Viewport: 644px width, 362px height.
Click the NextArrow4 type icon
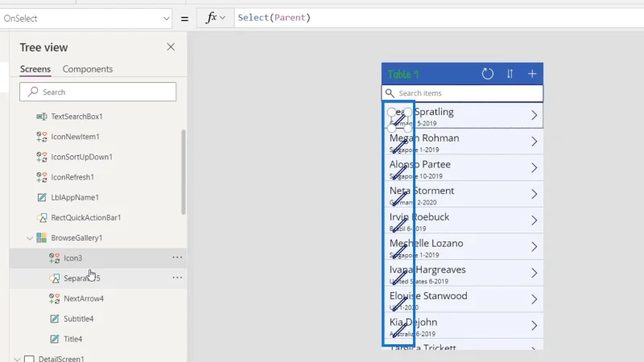click(x=54, y=298)
